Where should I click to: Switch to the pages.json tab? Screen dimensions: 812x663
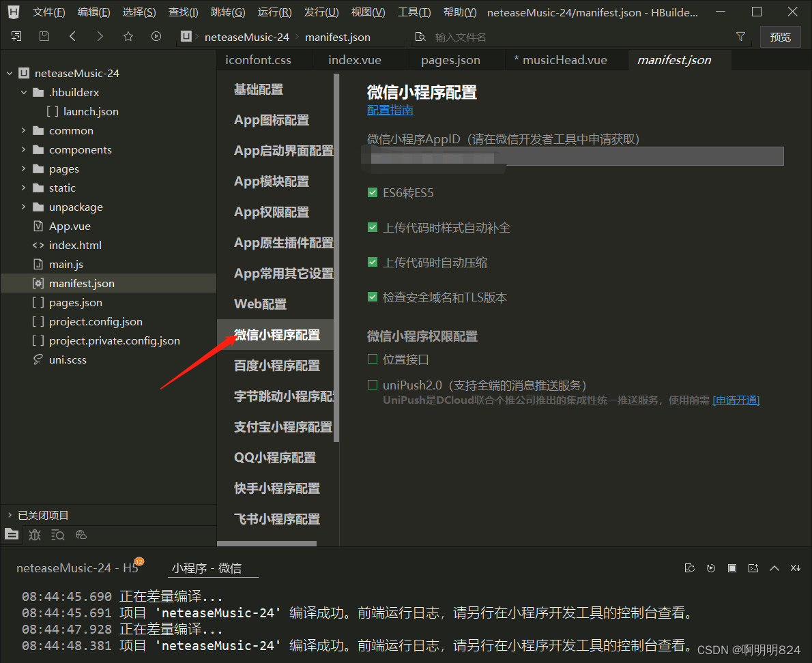[450, 60]
